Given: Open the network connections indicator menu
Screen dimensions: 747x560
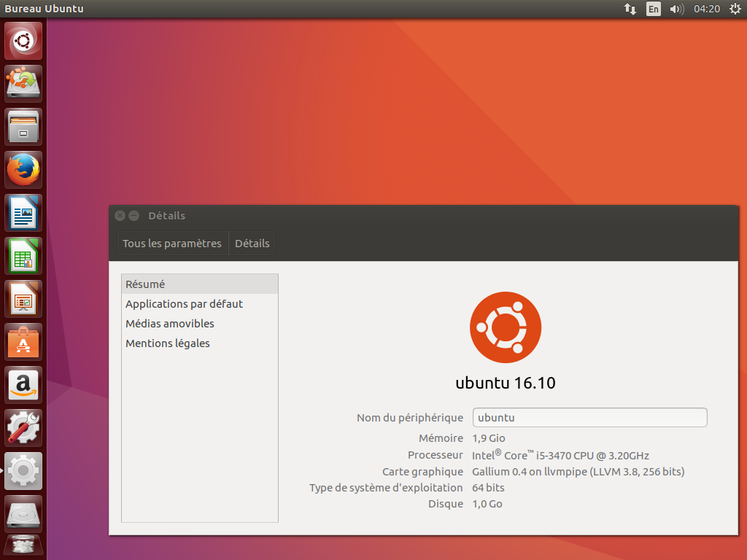Looking at the screenshot, I should [630, 9].
